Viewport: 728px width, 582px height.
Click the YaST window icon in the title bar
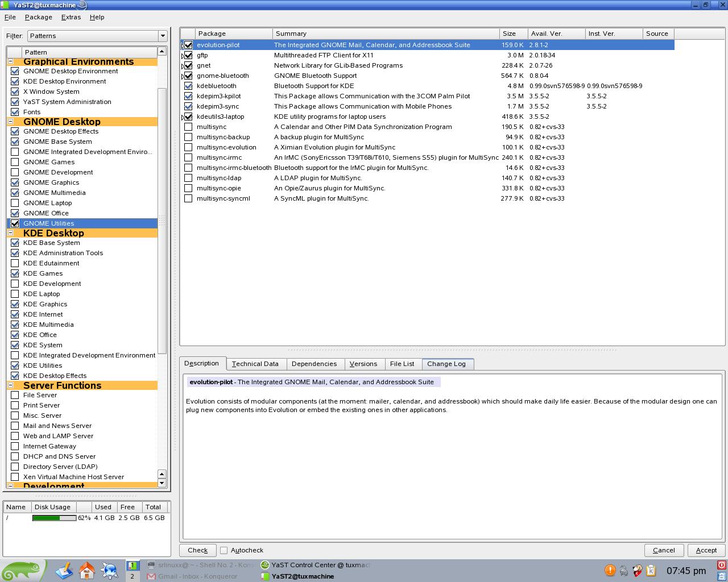6,5
